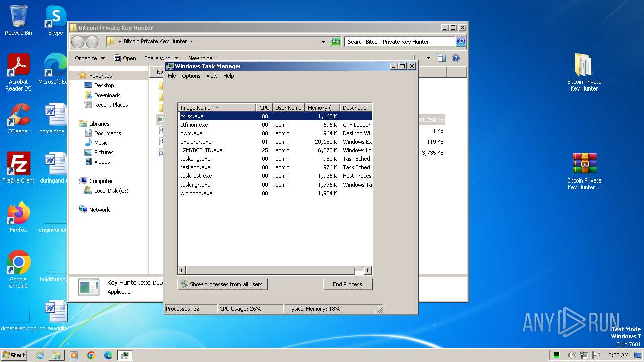Select the ctfmon.exe process row
Image resolution: width=644 pixels, height=362 pixels.
[x=275, y=125]
